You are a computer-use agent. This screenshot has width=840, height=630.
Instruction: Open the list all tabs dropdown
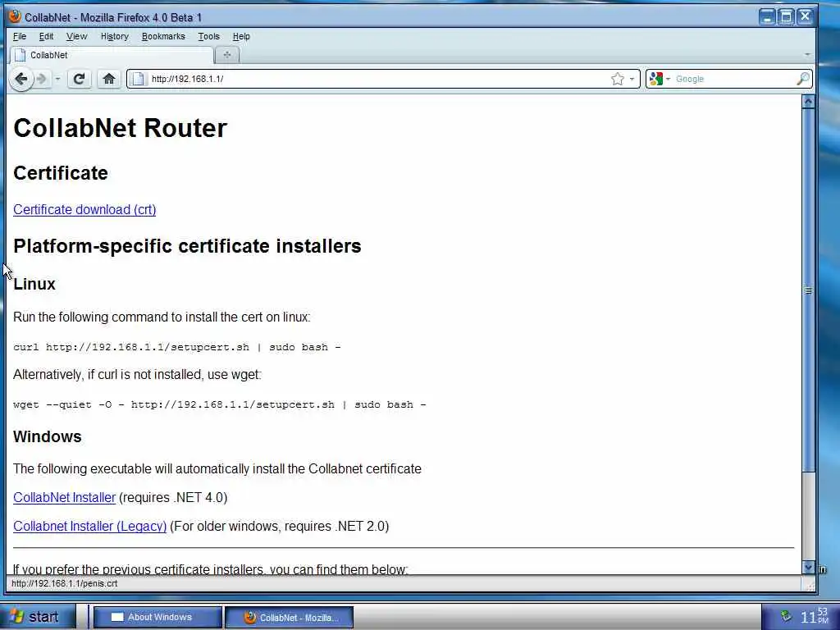(x=807, y=55)
